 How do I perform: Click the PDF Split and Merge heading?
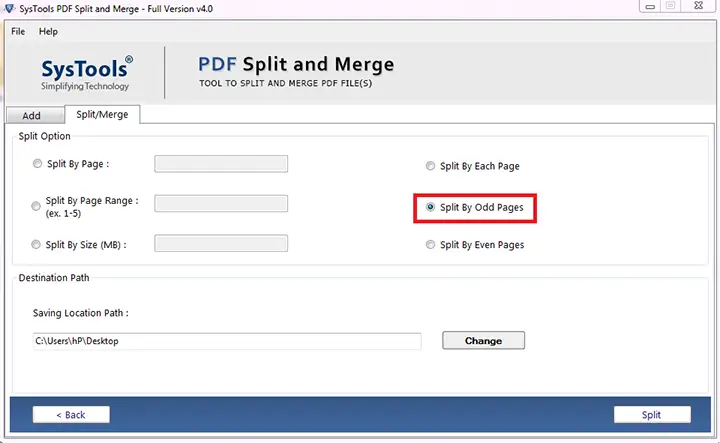(296, 64)
